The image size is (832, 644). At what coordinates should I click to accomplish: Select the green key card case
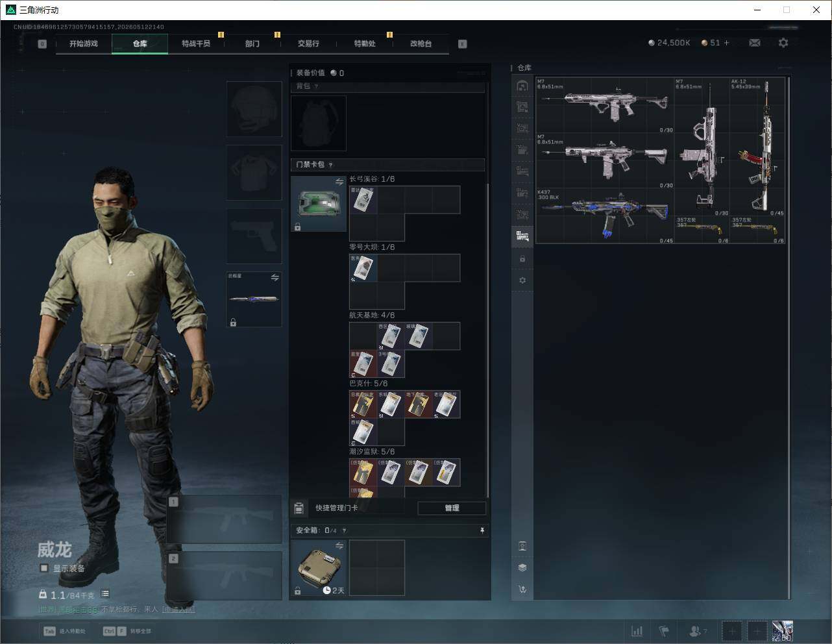pos(319,204)
